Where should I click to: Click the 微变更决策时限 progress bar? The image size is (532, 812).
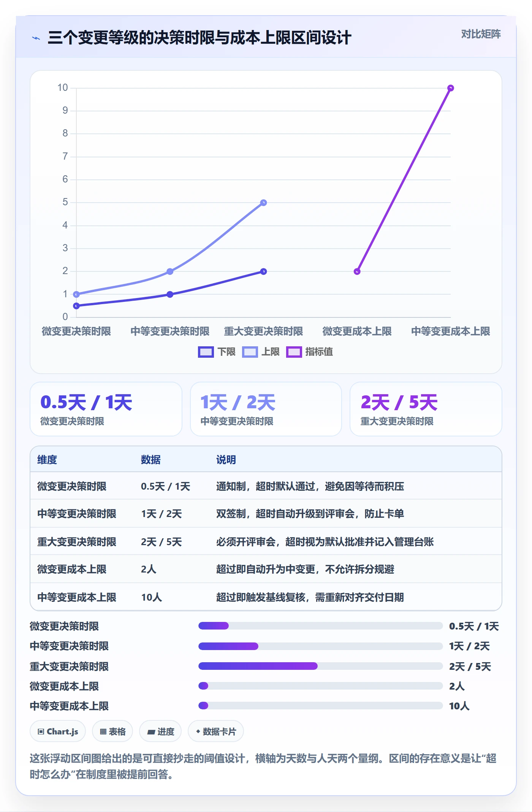coord(321,626)
